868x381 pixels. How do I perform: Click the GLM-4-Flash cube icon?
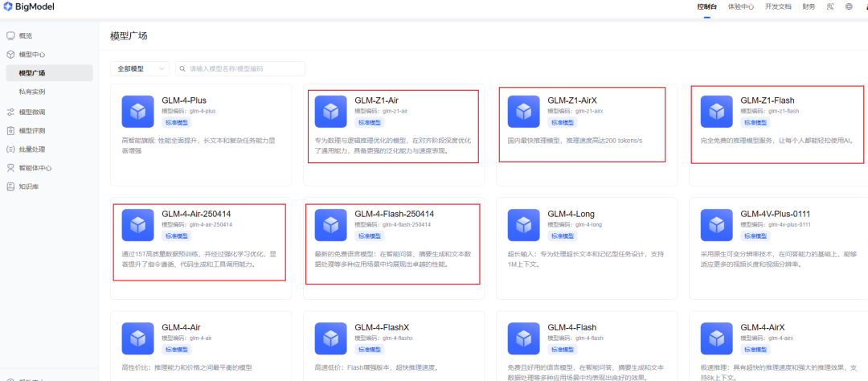coord(524,338)
